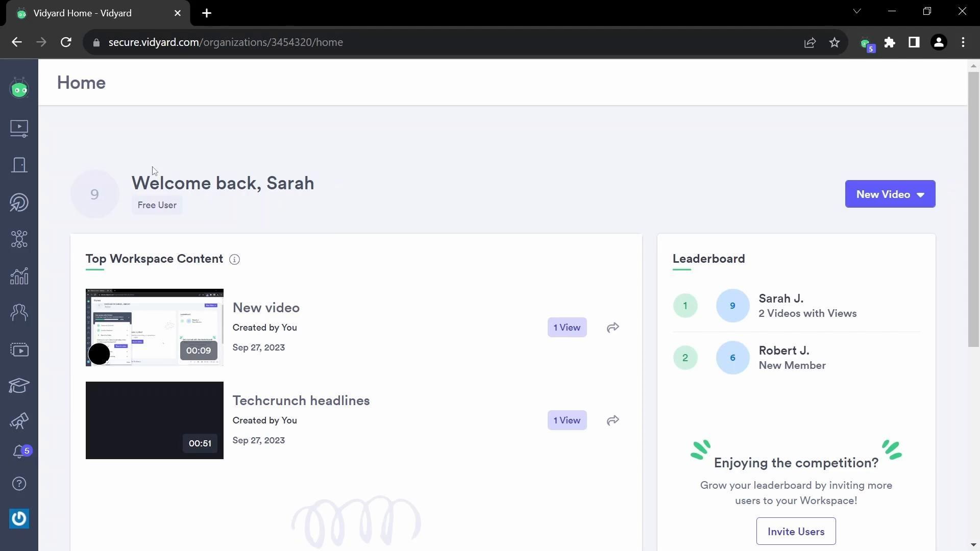Click the Invite Users button
Viewport: 980px width, 551px height.
pyautogui.click(x=796, y=532)
